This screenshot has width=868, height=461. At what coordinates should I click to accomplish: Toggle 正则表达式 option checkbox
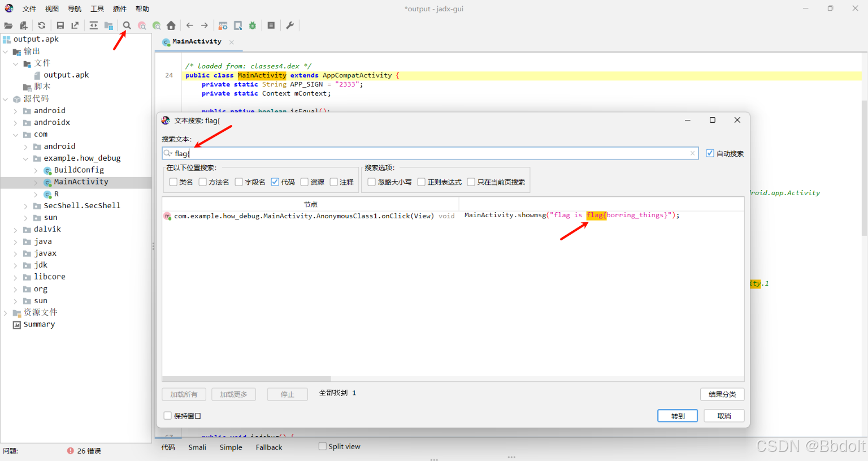point(422,182)
